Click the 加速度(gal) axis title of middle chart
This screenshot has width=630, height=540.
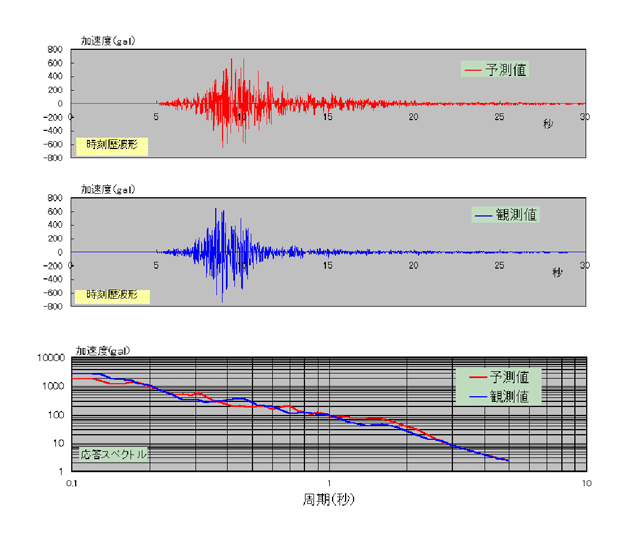coord(108,188)
